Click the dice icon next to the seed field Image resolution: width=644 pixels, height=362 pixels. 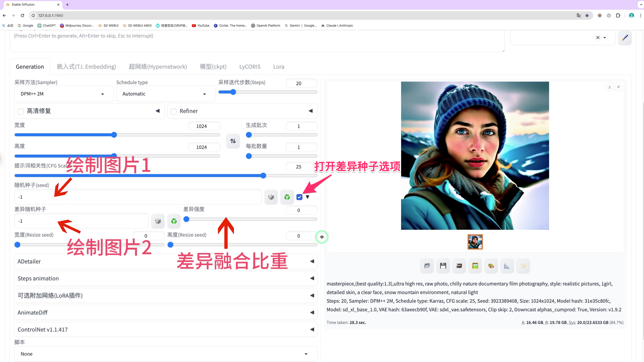[x=271, y=197]
